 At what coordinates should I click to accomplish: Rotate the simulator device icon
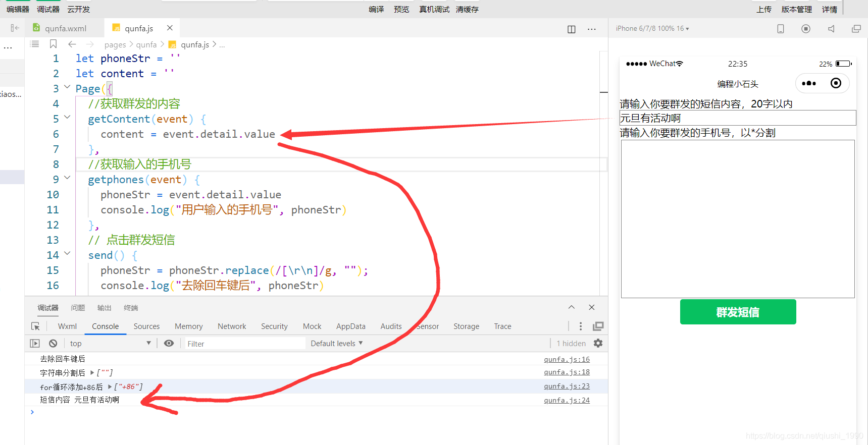781,29
